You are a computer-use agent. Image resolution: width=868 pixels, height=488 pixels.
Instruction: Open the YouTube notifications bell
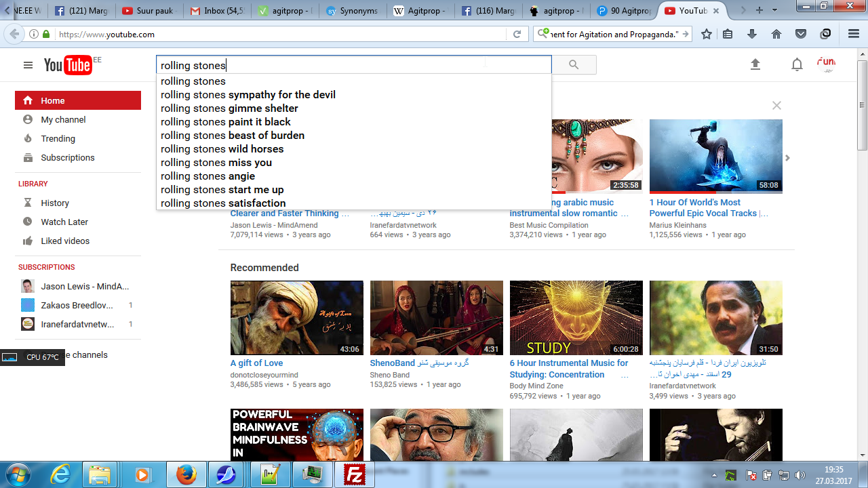pyautogui.click(x=797, y=64)
